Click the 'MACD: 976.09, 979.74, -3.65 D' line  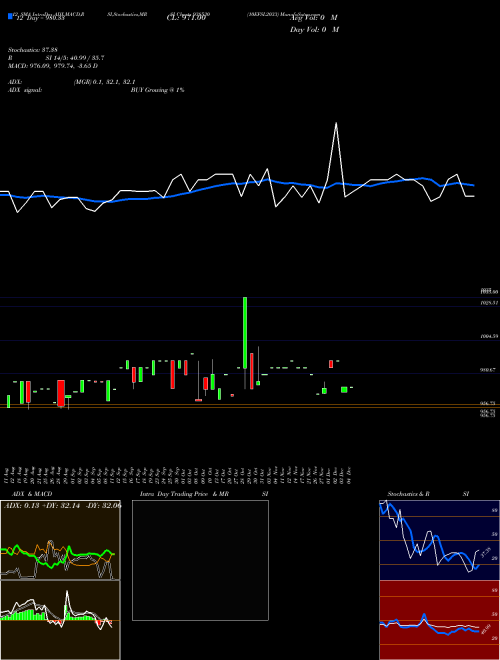[53, 66]
